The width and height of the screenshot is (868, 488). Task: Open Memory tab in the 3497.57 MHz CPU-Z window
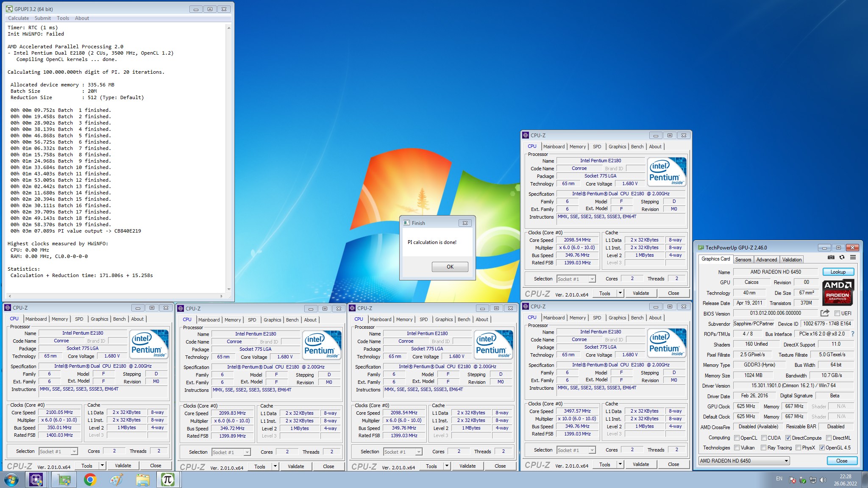578,318
